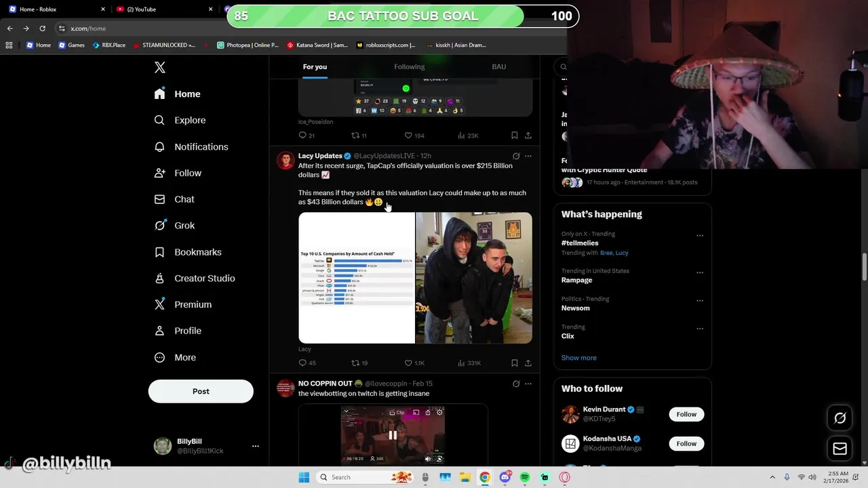Open the #tellmelies trending topic
Viewport: 868px width, 488px height.
tap(580, 243)
